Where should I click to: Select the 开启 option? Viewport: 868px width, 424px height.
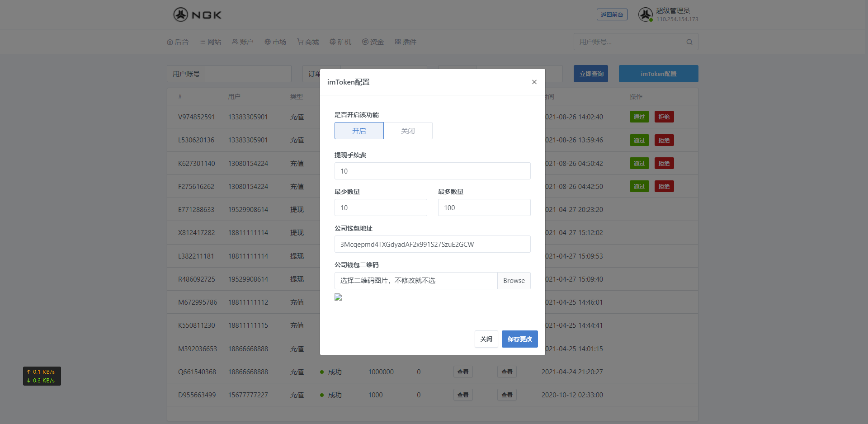click(x=359, y=131)
